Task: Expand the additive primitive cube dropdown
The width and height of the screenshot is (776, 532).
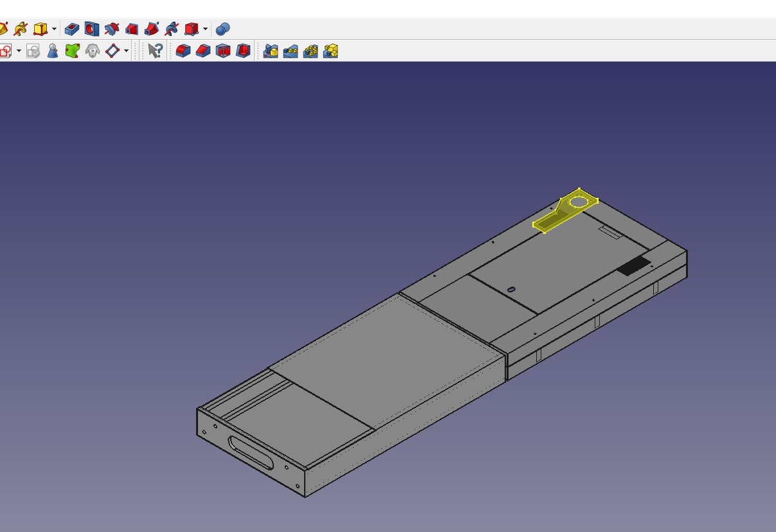Action: pyautogui.click(x=54, y=29)
